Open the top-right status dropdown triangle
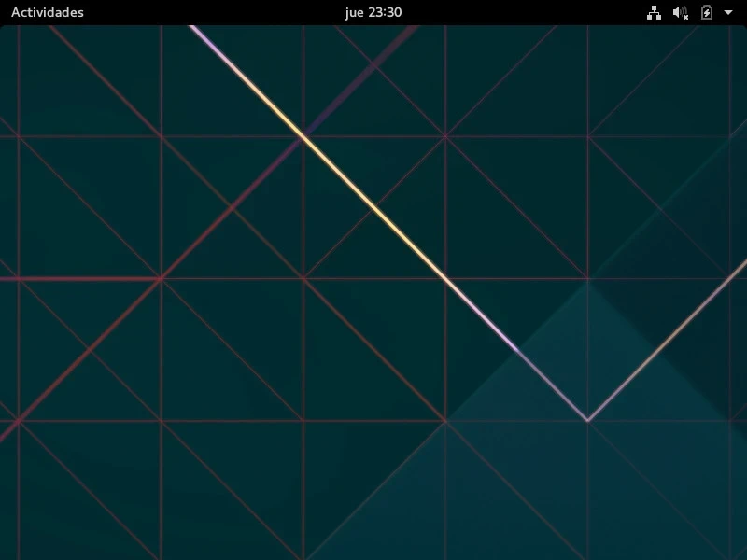Viewport: 747px width, 560px height. (728, 12)
